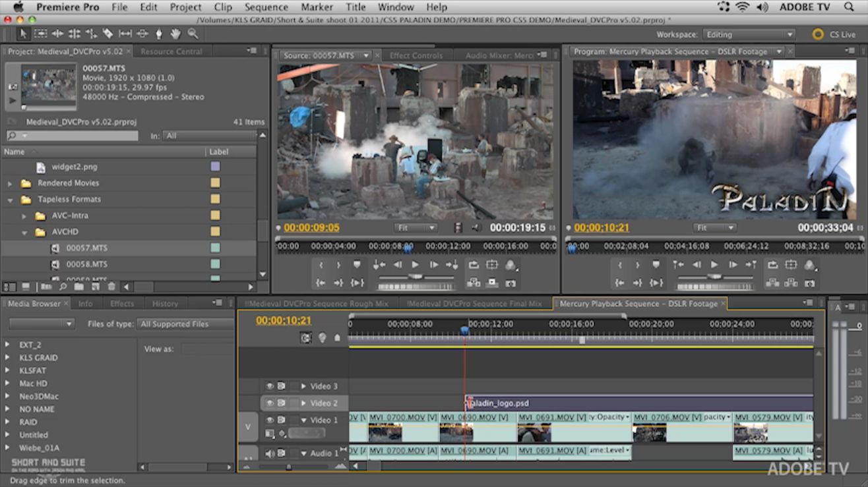Mute the Audio 1 track speaker
Image resolution: width=868 pixels, height=487 pixels.
[x=270, y=453]
